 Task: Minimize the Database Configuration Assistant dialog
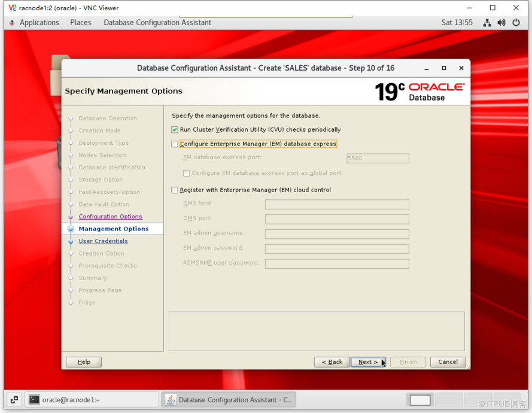coord(427,68)
